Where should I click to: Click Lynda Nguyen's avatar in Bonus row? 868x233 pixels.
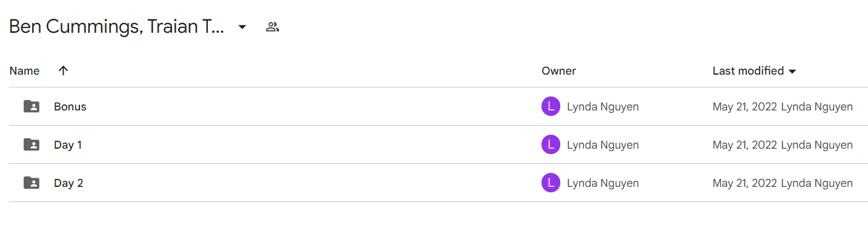pyautogui.click(x=551, y=107)
